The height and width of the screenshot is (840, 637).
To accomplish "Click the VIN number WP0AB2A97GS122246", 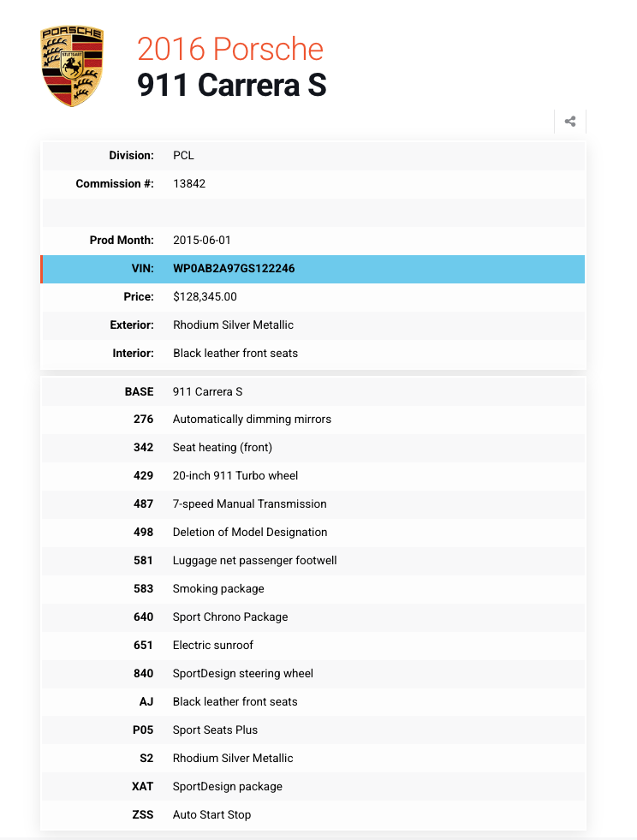I will coord(234,268).
